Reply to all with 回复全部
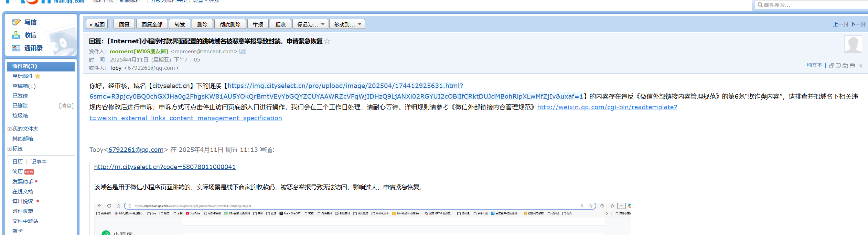This screenshot has height=235, width=868. (x=152, y=24)
